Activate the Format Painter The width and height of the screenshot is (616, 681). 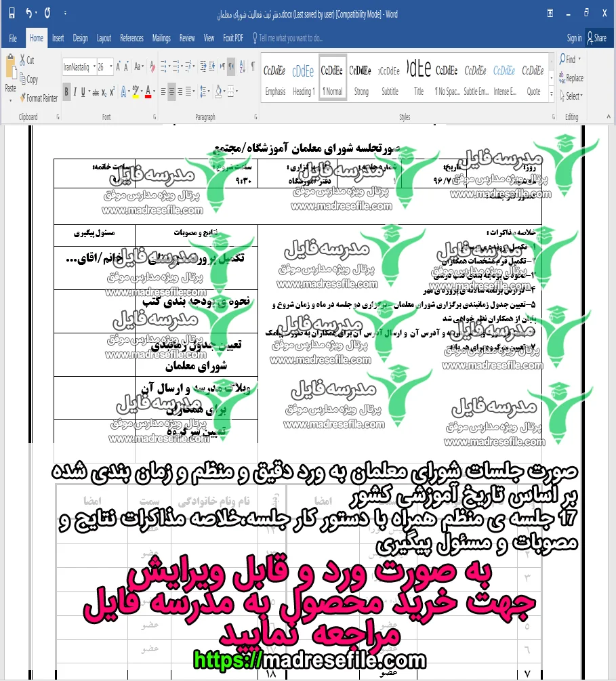coord(39,98)
